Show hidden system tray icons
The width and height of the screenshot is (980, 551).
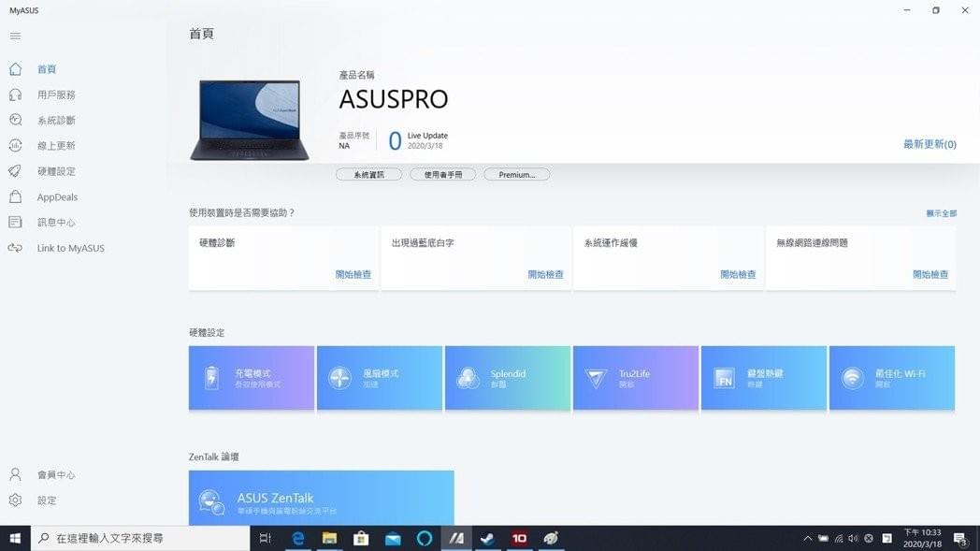(808, 538)
